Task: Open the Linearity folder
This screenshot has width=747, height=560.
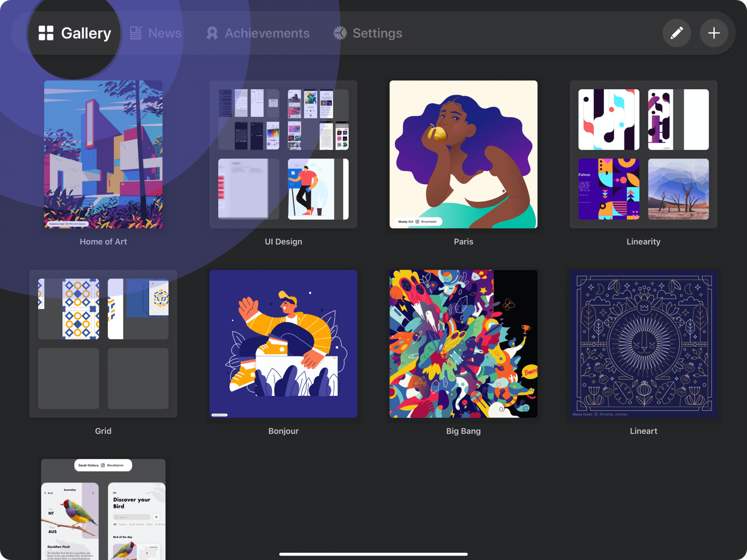Action: coord(644,154)
